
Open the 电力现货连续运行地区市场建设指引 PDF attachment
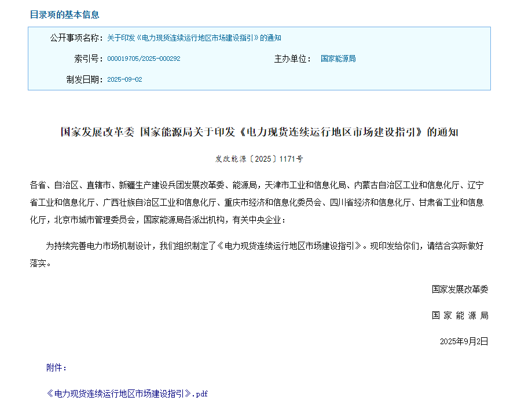[x=127, y=394]
